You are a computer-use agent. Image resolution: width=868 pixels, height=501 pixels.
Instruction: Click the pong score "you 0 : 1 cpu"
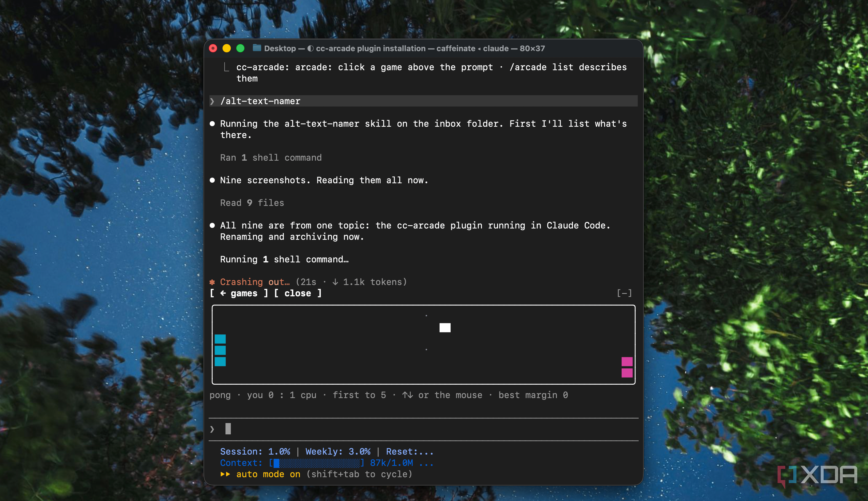tap(281, 395)
